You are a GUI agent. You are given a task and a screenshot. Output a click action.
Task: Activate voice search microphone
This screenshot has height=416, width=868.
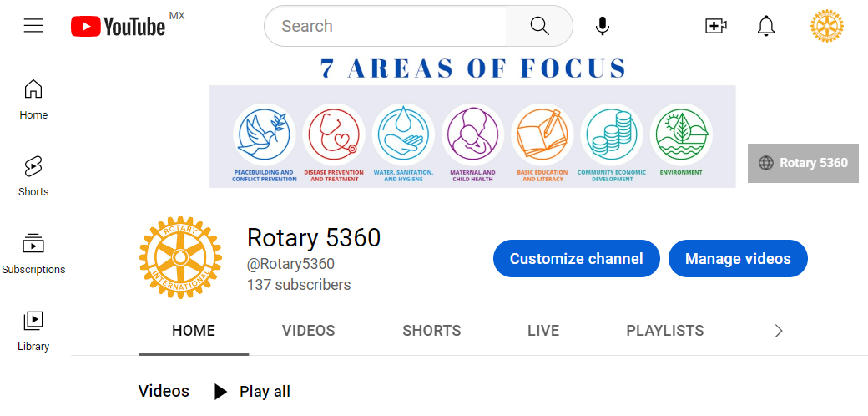(x=603, y=26)
